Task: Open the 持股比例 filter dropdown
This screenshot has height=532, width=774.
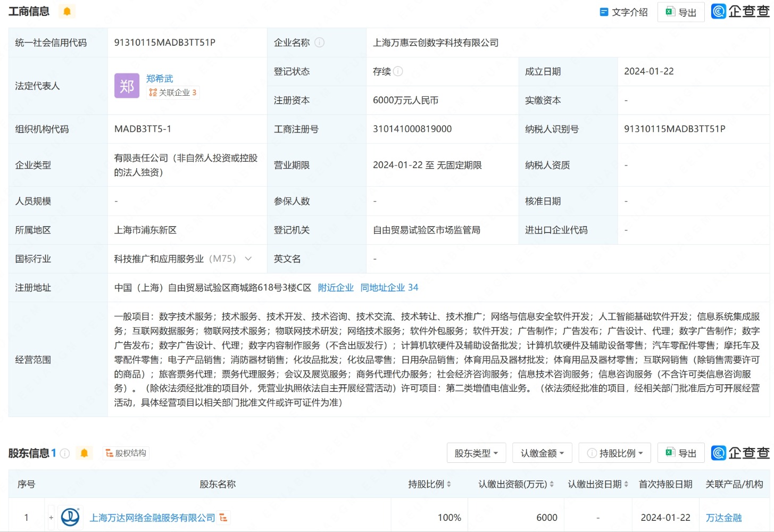Action: 616,453
